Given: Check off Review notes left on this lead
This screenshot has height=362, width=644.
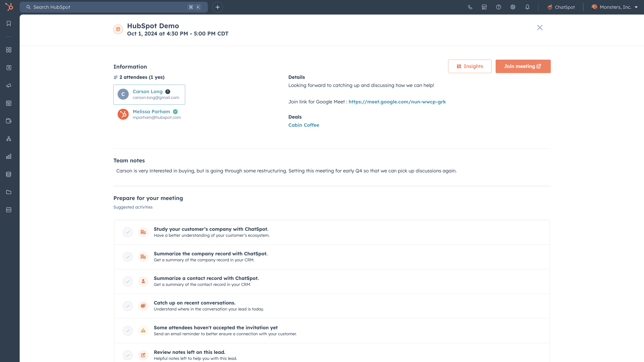Looking at the screenshot, I should pos(128,355).
